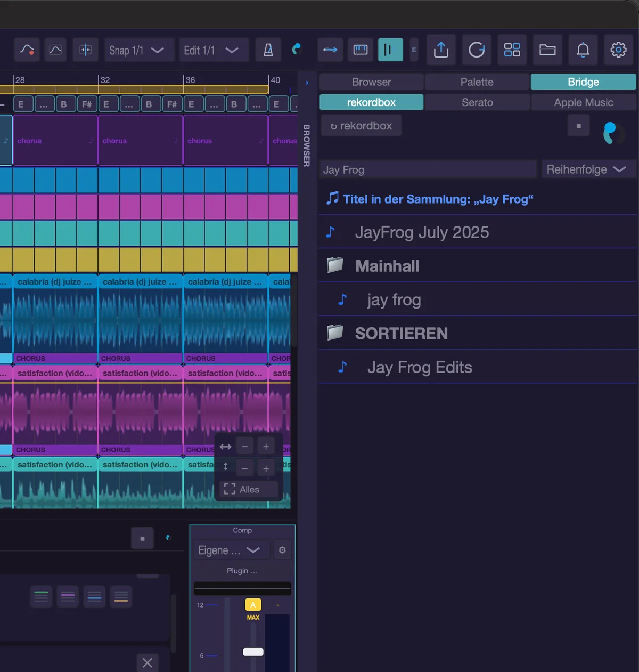
Task: Collapse the Browser side panel arrow
Action: click(x=307, y=83)
